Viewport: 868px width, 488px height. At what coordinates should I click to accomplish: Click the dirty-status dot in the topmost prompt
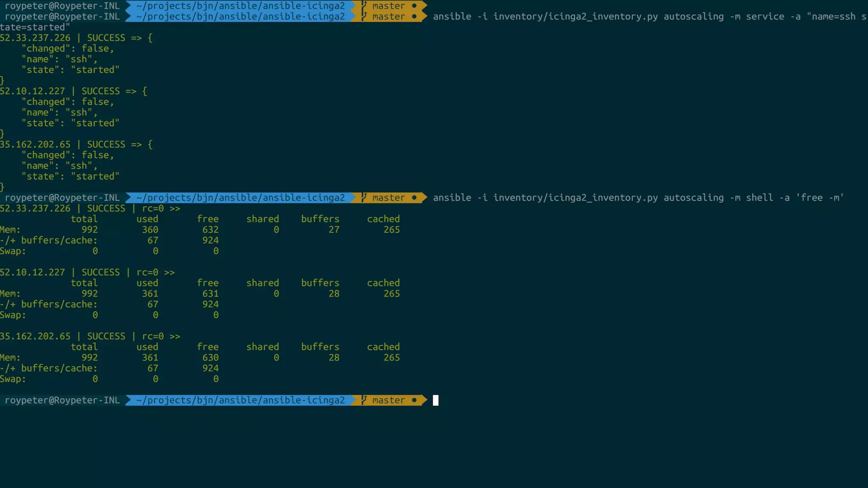(414, 6)
